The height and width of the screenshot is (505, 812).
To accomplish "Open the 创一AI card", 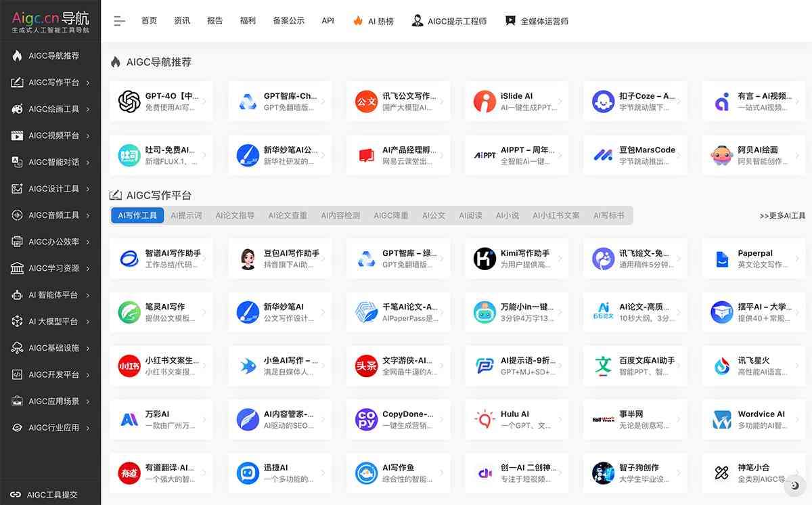I will tap(517, 473).
